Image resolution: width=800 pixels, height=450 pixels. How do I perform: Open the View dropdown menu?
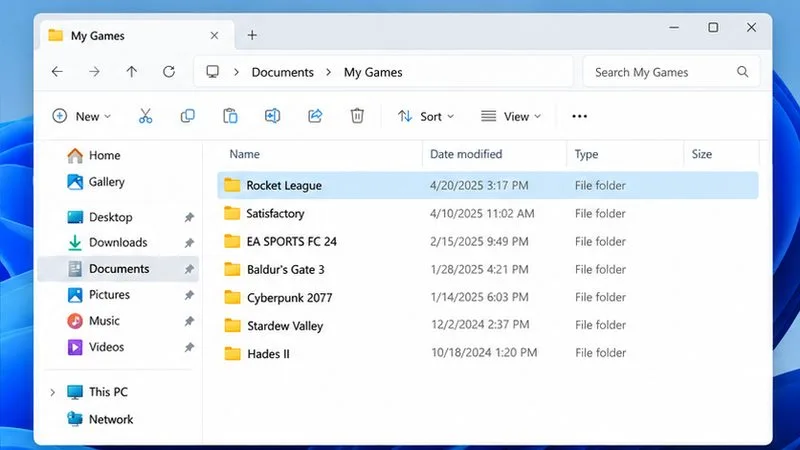click(x=511, y=116)
